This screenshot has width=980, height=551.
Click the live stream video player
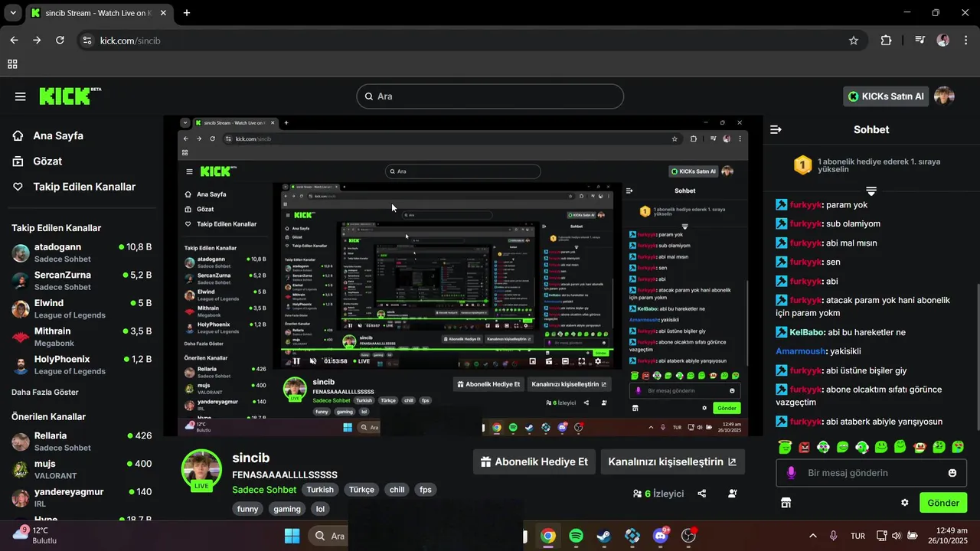(x=463, y=275)
